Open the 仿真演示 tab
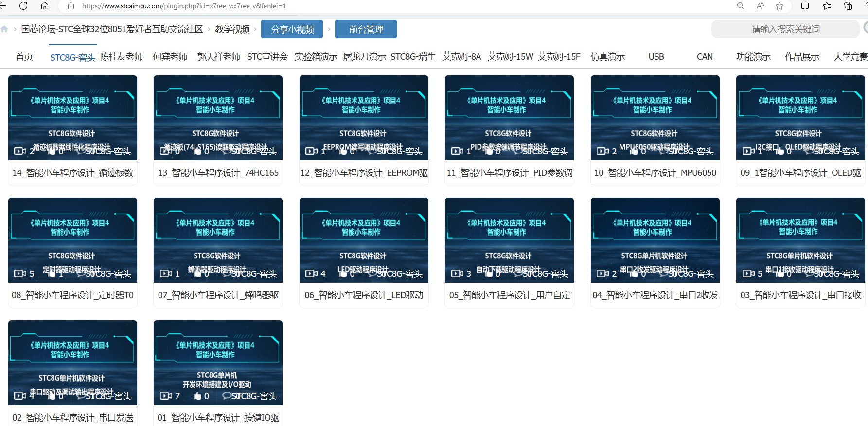Viewport: 868px width, 426px height. (x=608, y=57)
